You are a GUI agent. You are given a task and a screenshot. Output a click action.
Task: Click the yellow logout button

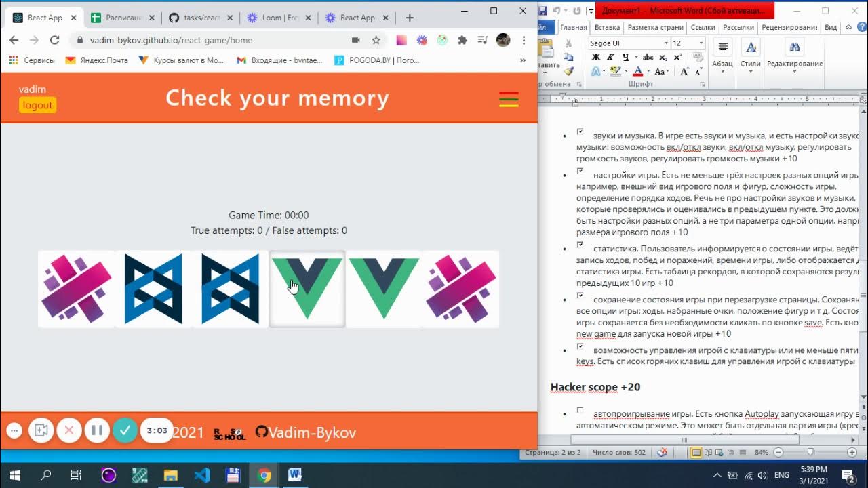point(37,105)
